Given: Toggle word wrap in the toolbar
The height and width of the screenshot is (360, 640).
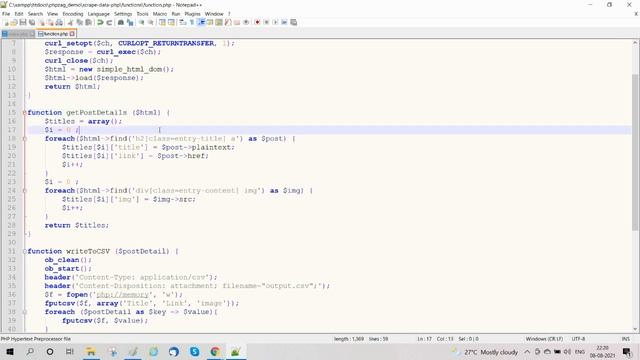Looking at the screenshot, I should (x=182, y=22).
